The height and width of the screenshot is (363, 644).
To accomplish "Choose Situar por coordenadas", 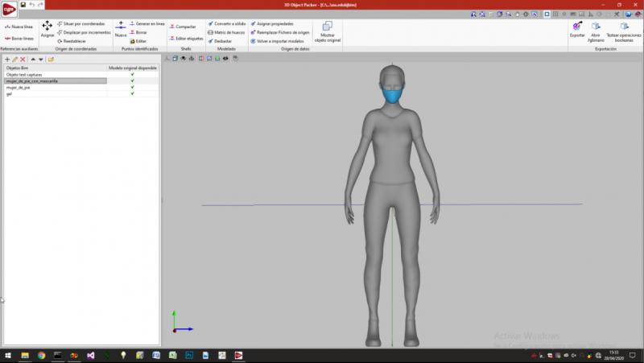I will pos(82,23).
